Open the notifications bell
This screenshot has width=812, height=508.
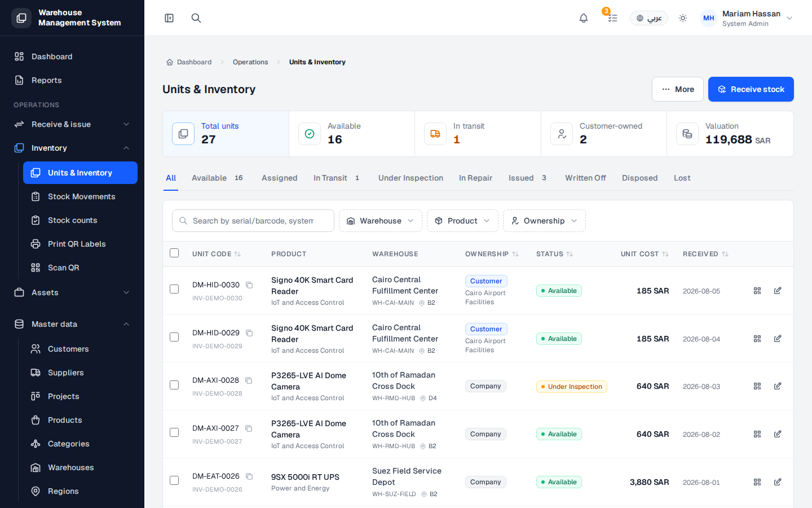584,18
